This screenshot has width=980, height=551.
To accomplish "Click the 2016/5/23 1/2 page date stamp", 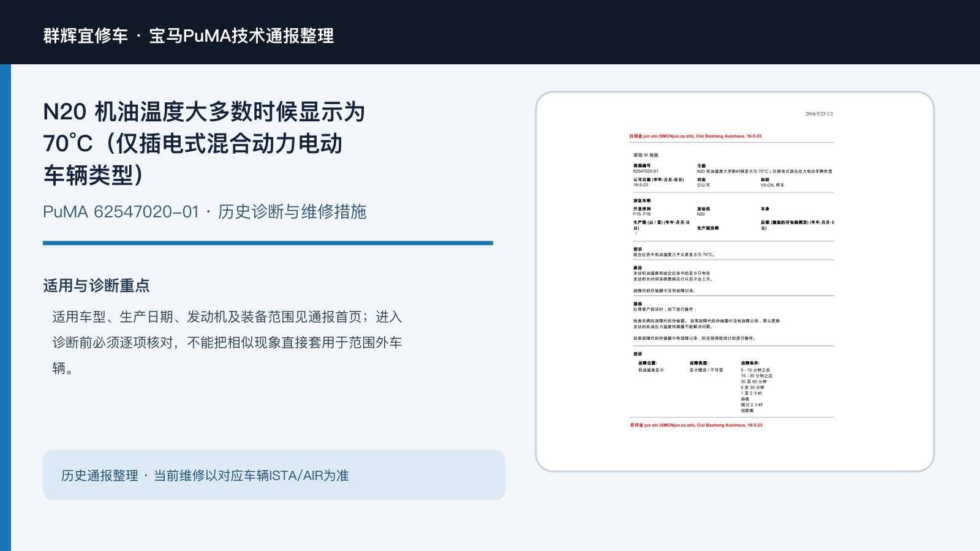I will pos(819,114).
